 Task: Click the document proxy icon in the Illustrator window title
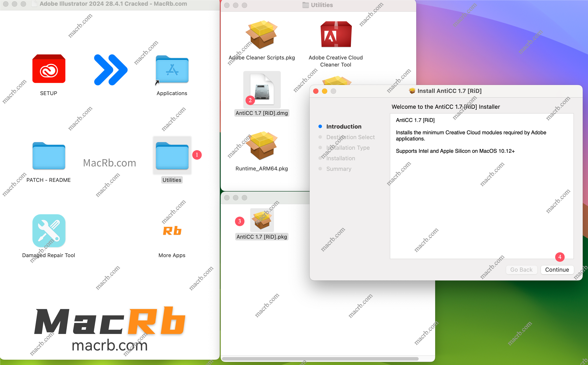35,4
